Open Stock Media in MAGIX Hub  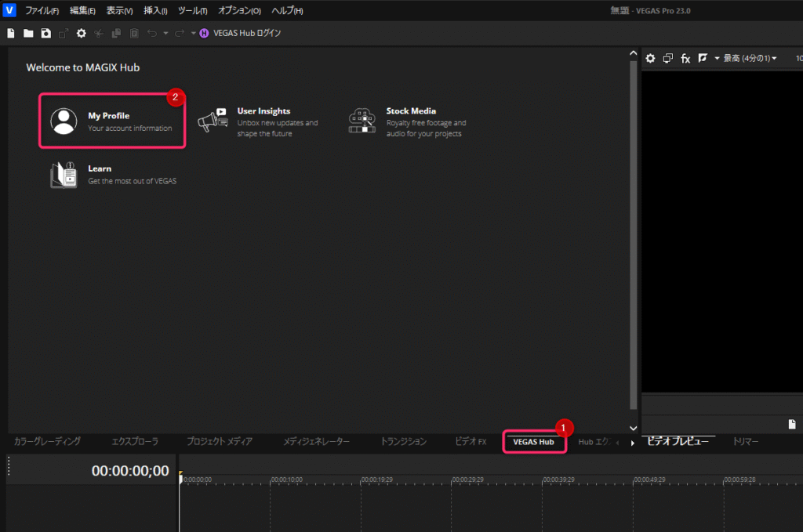pyautogui.click(x=410, y=121)
